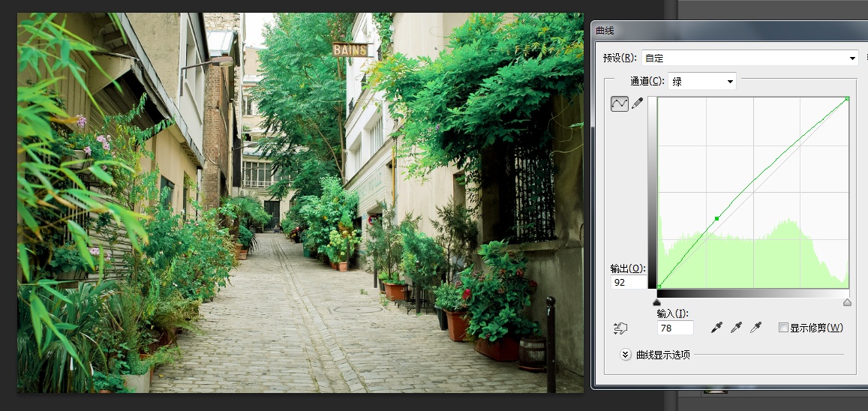
Task: Pick the white point eyedropper
Action: click(755, 328)
